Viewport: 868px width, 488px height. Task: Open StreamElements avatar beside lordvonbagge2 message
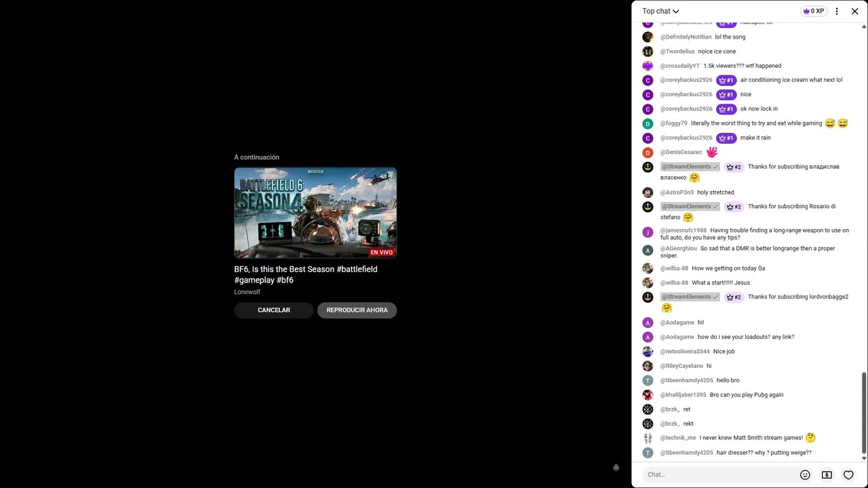648,297
